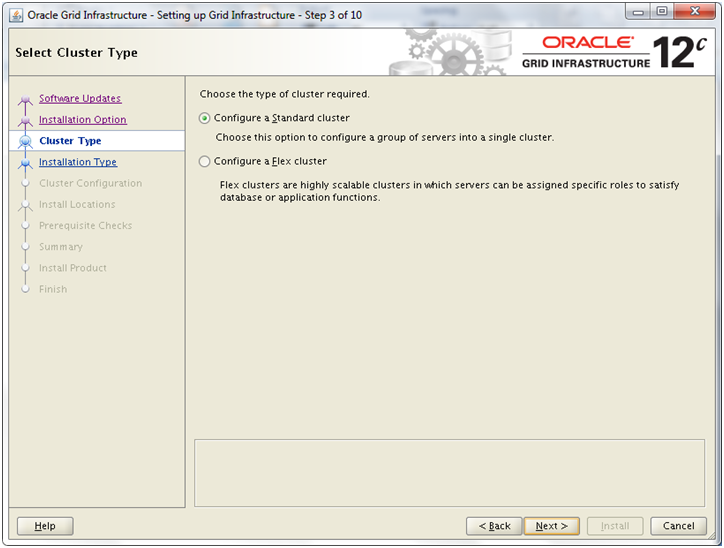The width and height of the screenshot is (724, 548).
Task: Click the Cancel button
Action: tap(678, 526)
